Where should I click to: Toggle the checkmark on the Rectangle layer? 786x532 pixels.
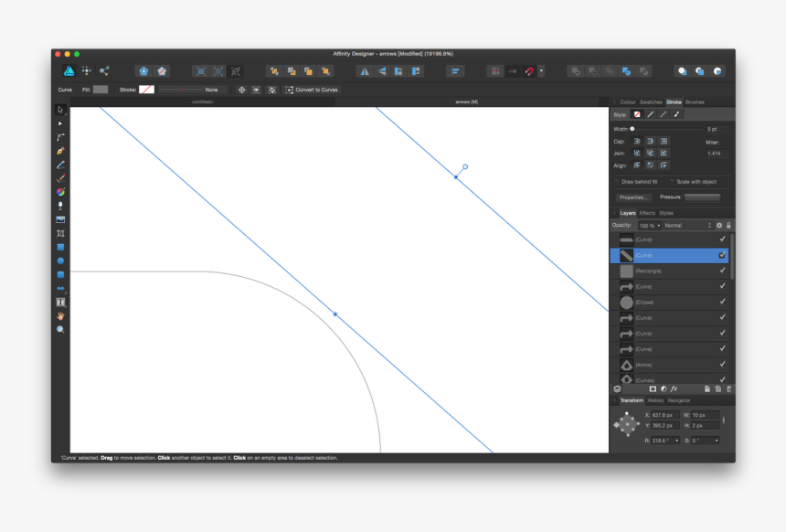723,271
